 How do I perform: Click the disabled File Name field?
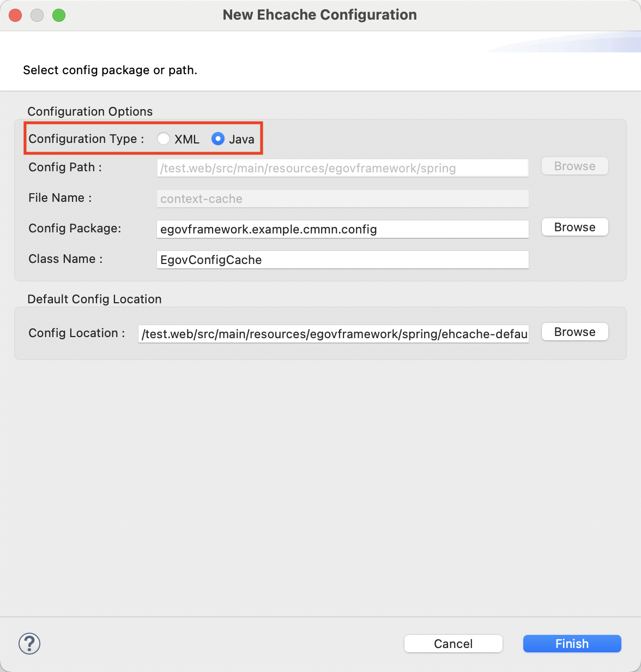[342, 199]
